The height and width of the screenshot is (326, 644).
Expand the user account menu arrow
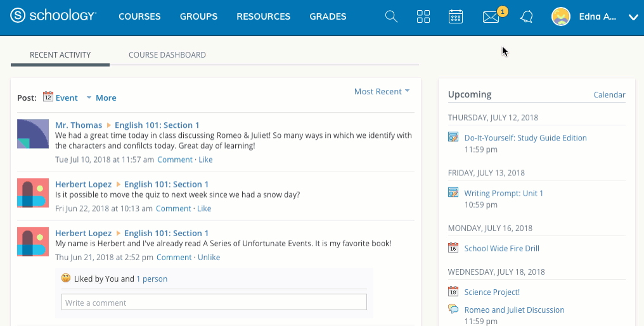(x=633, y=18)
